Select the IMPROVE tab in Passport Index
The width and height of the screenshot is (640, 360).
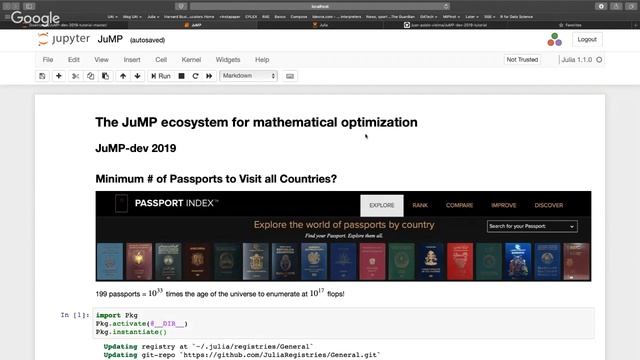point(504,205)
